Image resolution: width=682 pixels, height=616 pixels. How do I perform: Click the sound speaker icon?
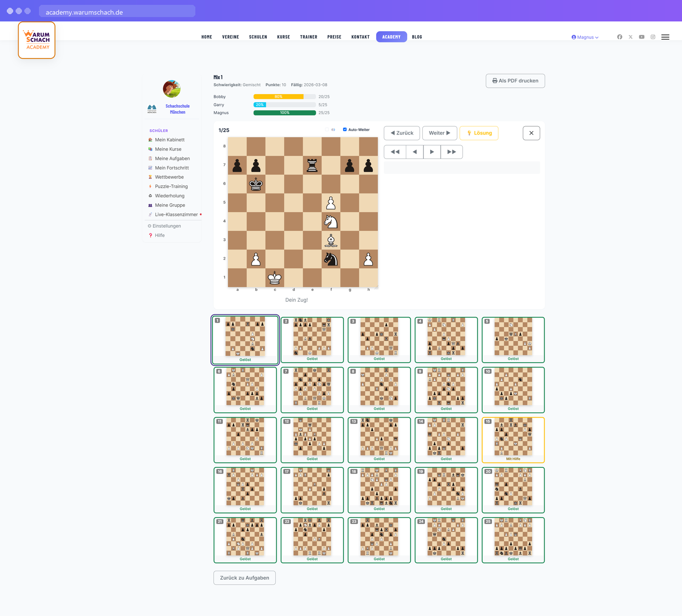coord(333,130)
